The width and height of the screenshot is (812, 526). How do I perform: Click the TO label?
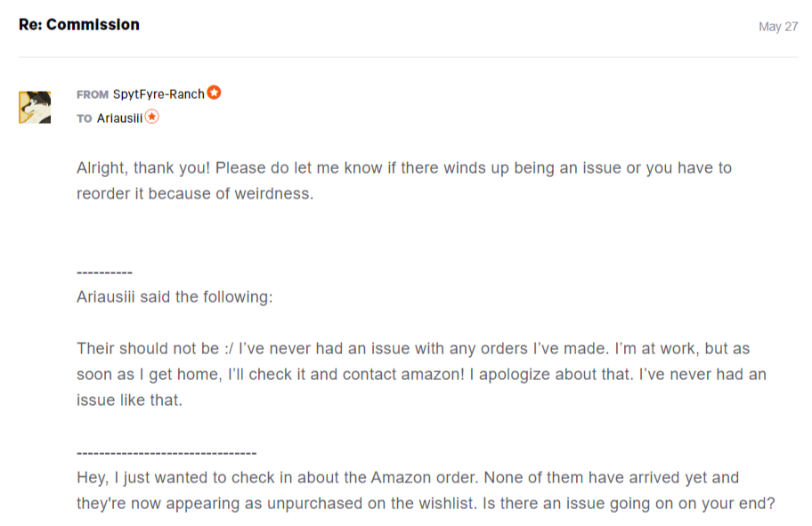(x=85, y=119)
